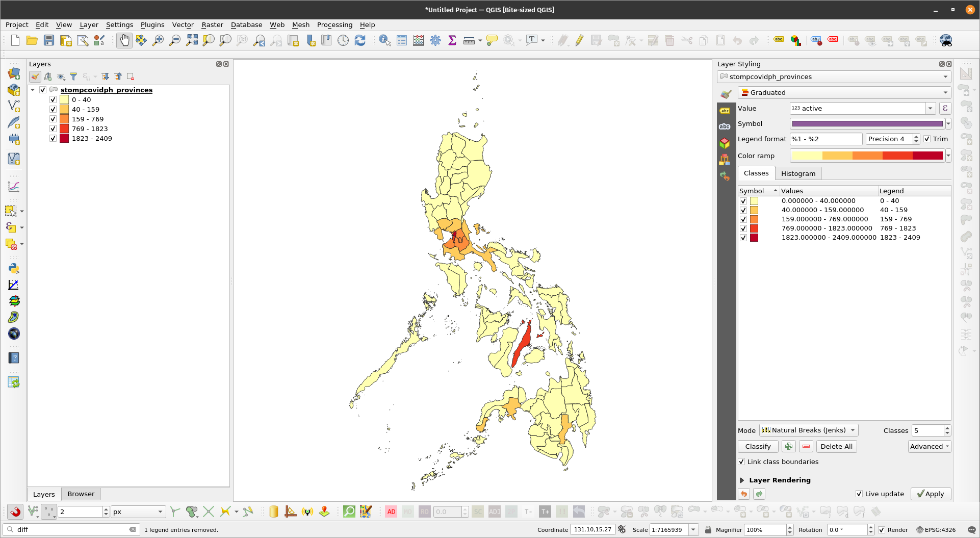Open the Processing menu

[334, 24]
